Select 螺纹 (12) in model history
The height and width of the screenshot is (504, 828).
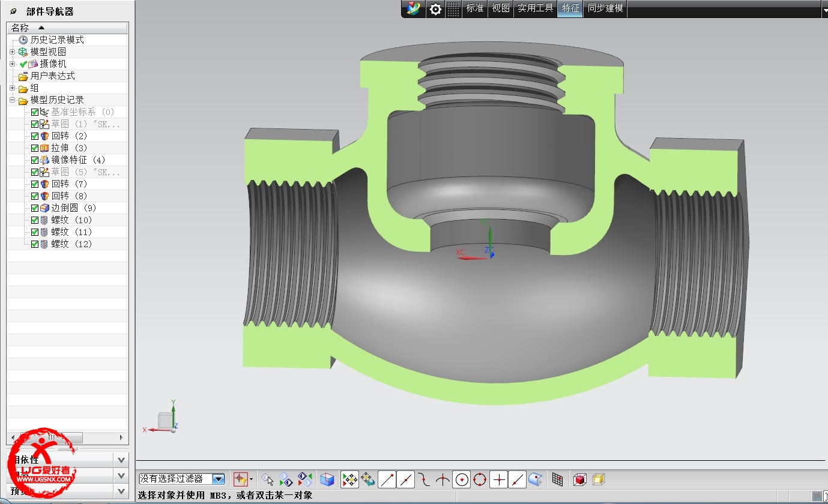[71, 244]
